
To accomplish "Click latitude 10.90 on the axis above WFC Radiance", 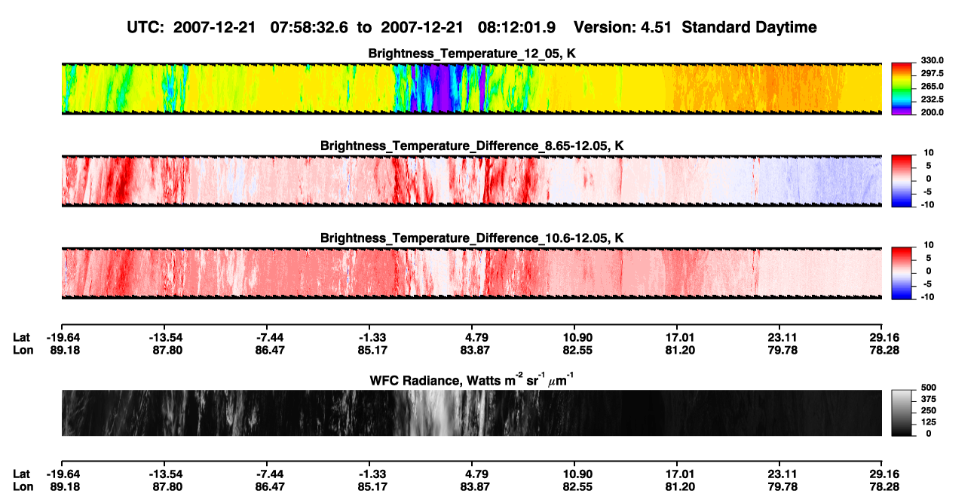I will [574, 337].
